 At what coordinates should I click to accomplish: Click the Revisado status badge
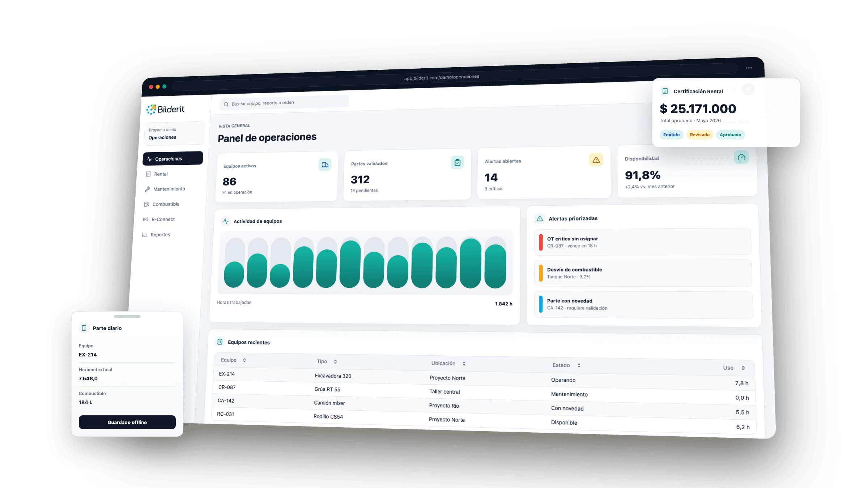(699, 135)
